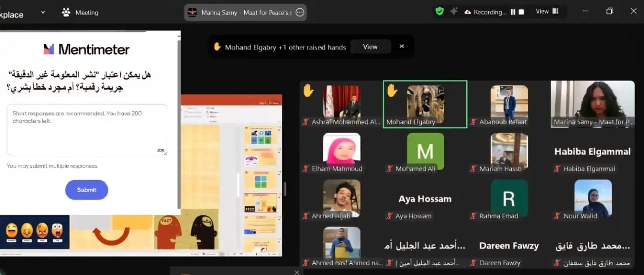Open the View layout options
This screenshot has height=275, width=644.
pyautogui.click(x=547, y=11)
